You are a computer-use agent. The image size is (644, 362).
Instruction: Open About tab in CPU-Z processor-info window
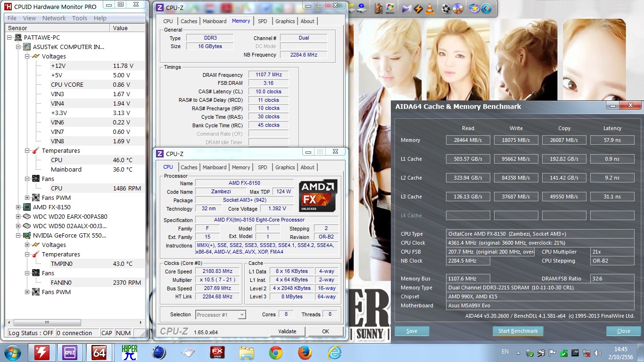point(307,167)
